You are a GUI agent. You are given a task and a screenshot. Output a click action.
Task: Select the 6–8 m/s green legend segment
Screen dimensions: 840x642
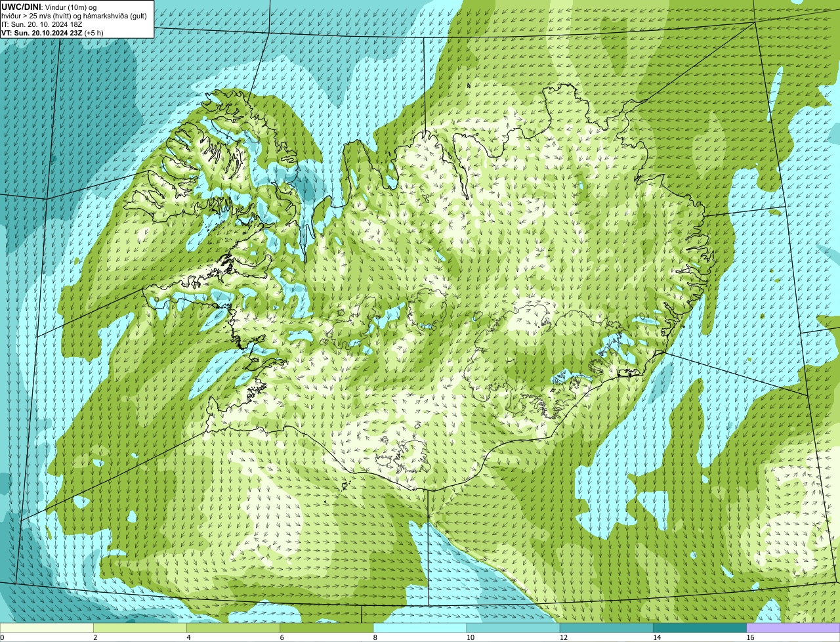(x=327, y=628)
